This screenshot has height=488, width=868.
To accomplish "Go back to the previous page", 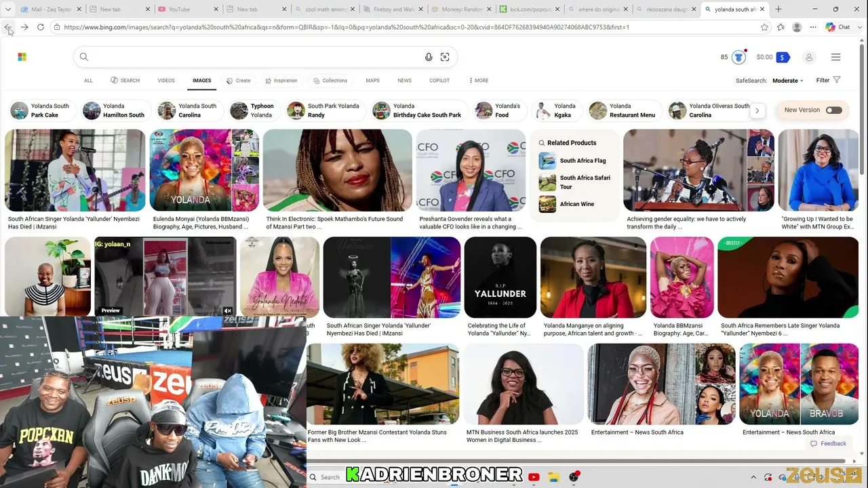I will (x=8, y=27).
